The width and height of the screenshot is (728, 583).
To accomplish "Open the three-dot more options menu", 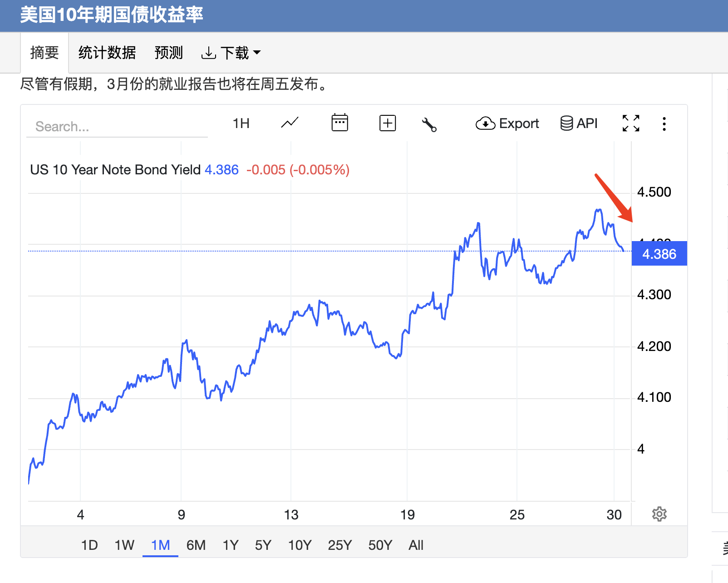I will [664, 124].
